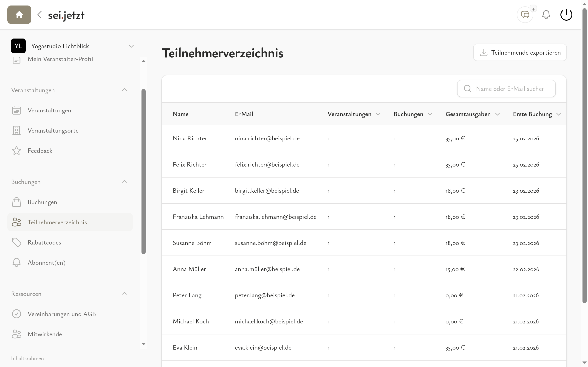The height and width of the screenshot is (367, 588).
Task: Click the back arrow beside sei.jetzt logo
Action: pyautogui.click(x=40, y=15)
